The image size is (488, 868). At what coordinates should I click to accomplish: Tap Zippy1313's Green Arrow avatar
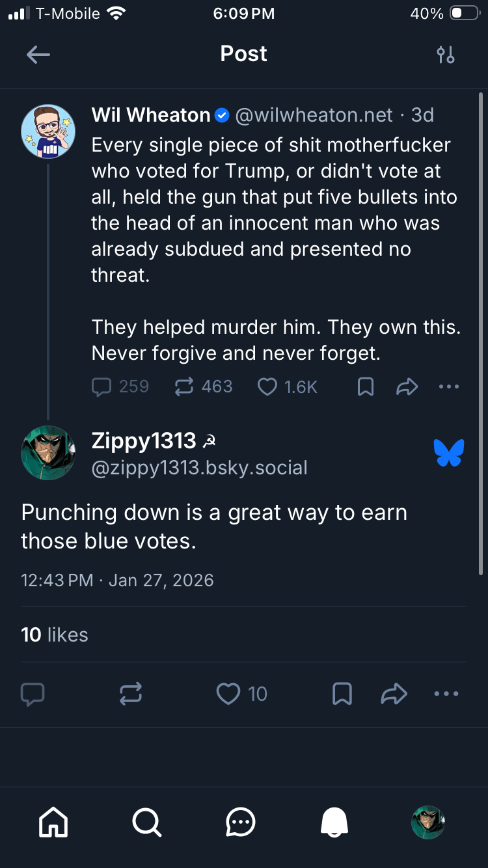[x=48, y=453]
